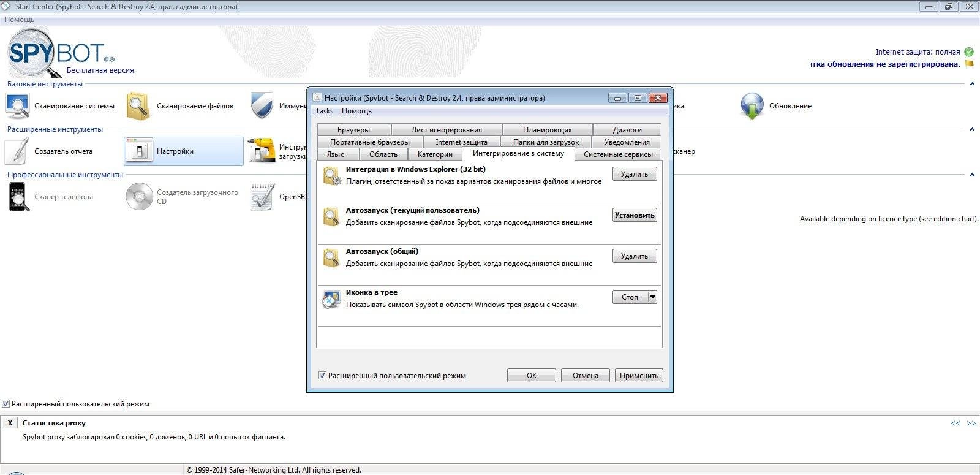Switch to the Область tab

coord(383,154)
